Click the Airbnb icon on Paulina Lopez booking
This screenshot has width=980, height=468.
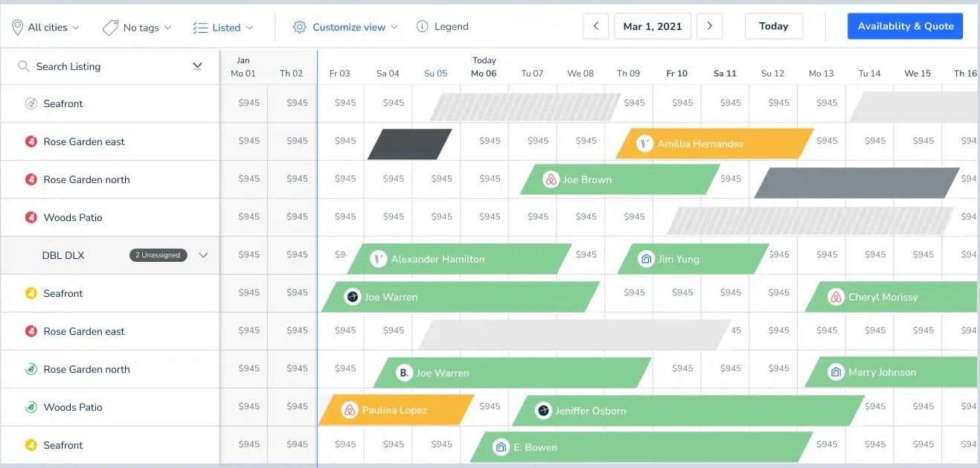coord(350,410)
